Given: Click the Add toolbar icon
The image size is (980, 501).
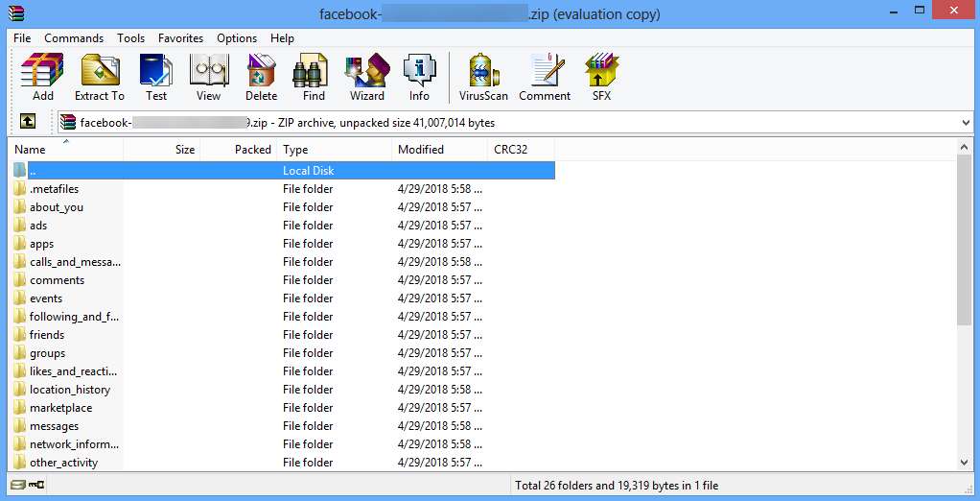Looking at the screenshot, I should point(42,77).
